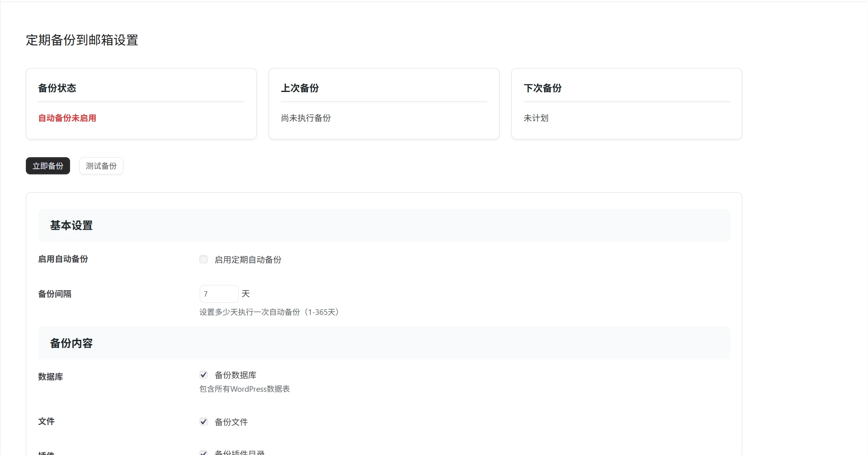
Task: Click the red 自动备份未启用 status text
Action: 67,118
